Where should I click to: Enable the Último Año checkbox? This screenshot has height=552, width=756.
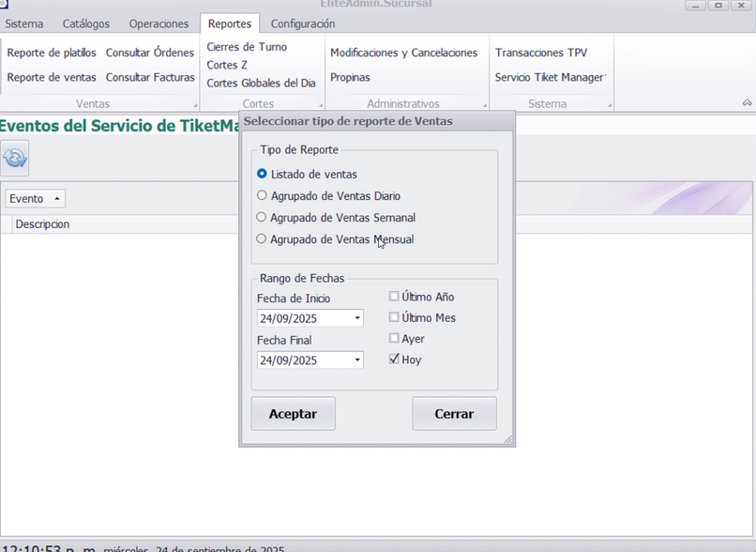(x=394, y=297)
